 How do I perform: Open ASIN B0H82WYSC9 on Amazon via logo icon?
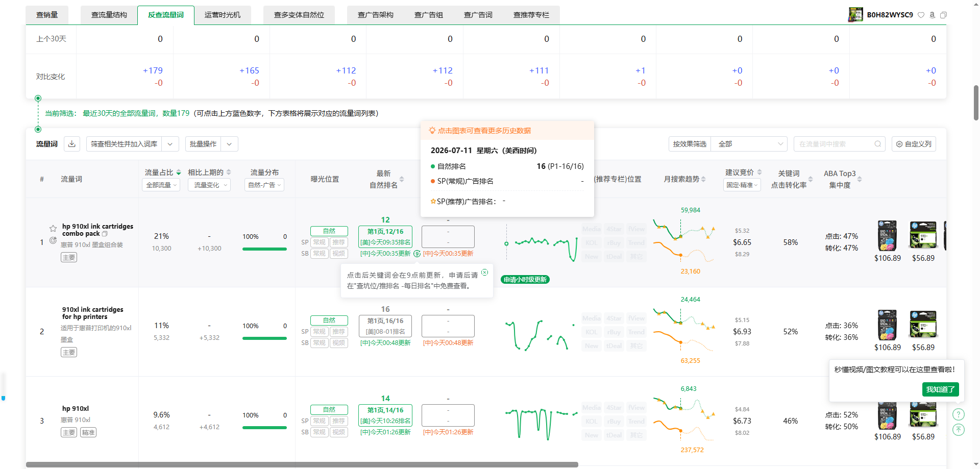pyautogui.click(x=933, y=15)
